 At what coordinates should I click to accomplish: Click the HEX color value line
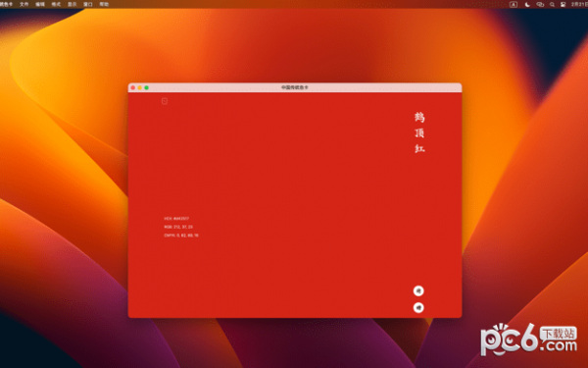176,218
